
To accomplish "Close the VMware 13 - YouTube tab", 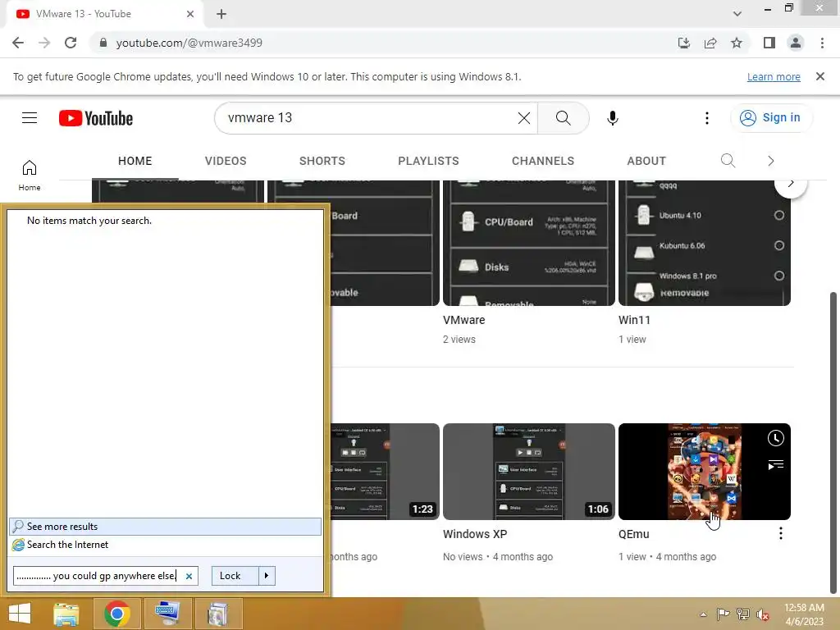I will coord(190,14).
